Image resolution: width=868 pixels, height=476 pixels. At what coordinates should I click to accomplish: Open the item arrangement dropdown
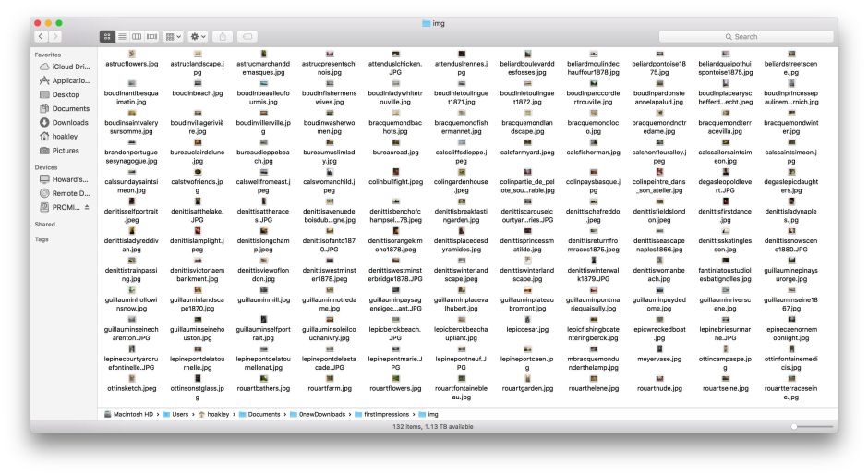pos(174,36)
